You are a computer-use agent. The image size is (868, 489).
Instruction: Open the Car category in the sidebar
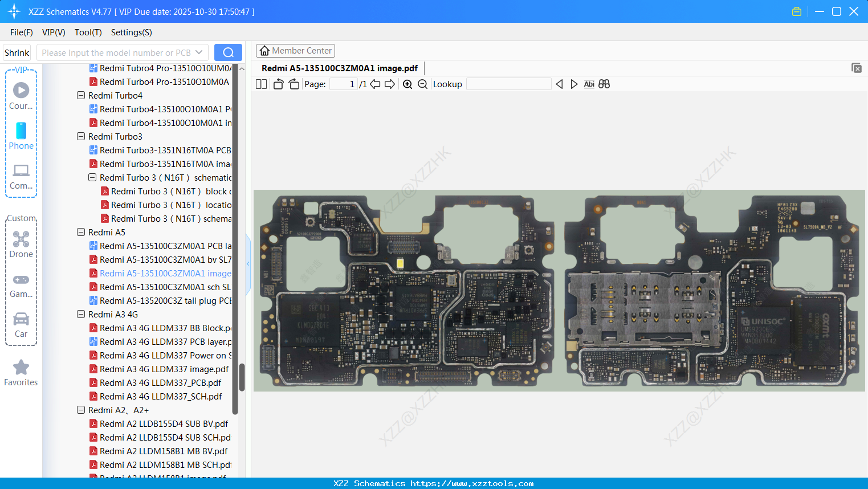pyautogui.click(x=21, y=325)
